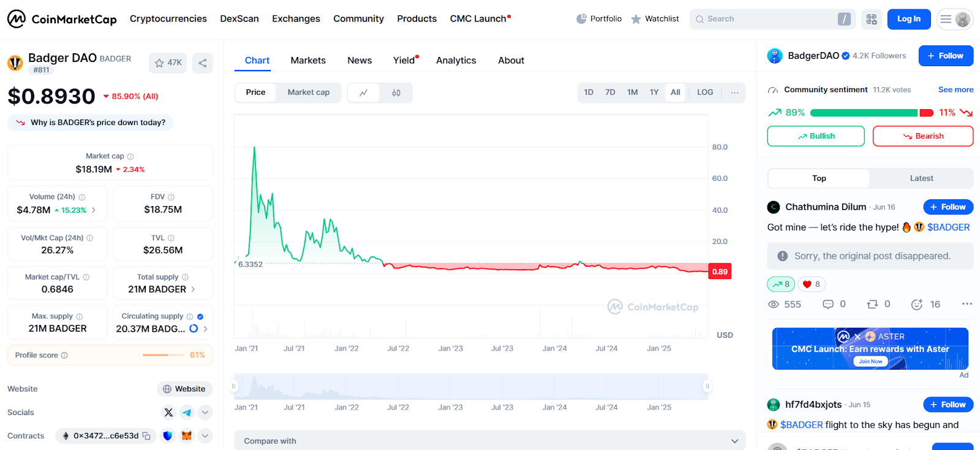Focus the Search input field
980x450 pixels.
click(x=772, y=19)
